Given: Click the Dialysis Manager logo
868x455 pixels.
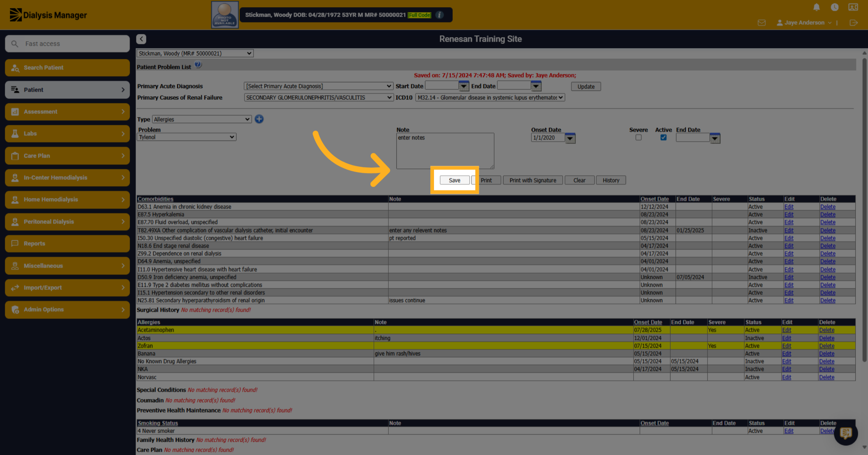Looking at the screenshot, I should click(x=48, y=15).
